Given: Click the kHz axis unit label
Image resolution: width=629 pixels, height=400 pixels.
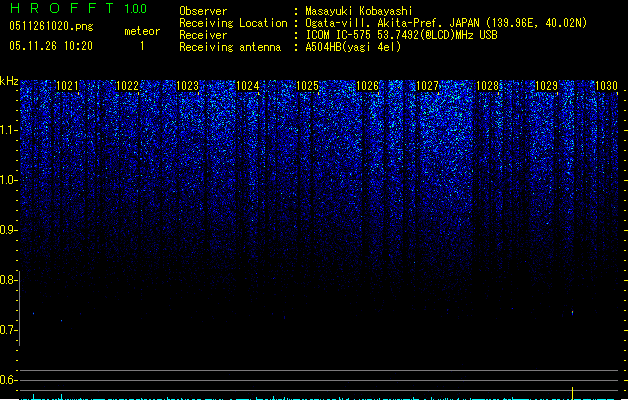Looking at the screenshot, I should (9, 81).
